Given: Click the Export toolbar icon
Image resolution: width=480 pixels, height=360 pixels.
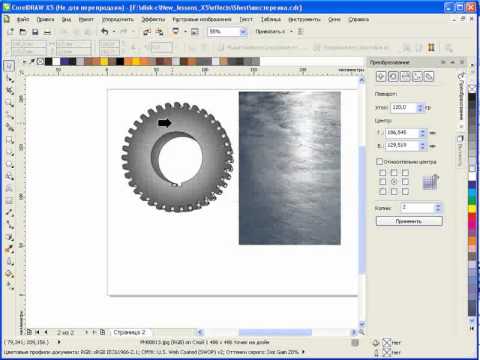Looking at the screenshot, I should pyautogui.click(x=160, y=32).
